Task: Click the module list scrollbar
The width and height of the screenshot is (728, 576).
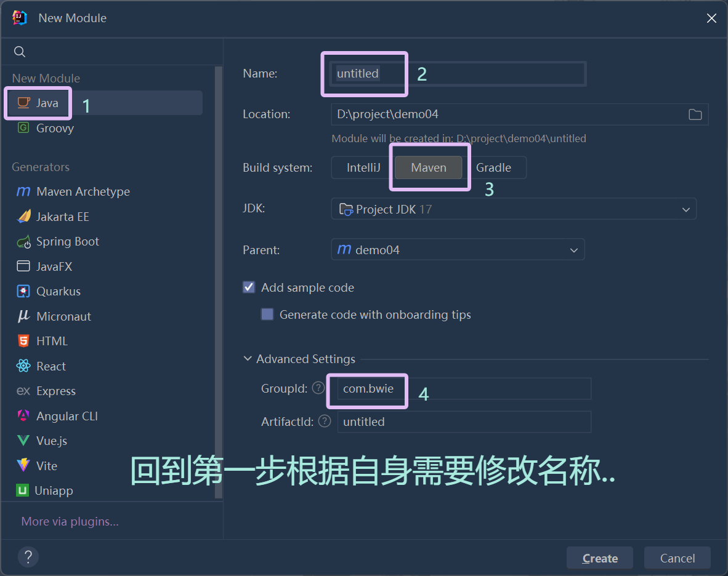Action: point(219,282)
